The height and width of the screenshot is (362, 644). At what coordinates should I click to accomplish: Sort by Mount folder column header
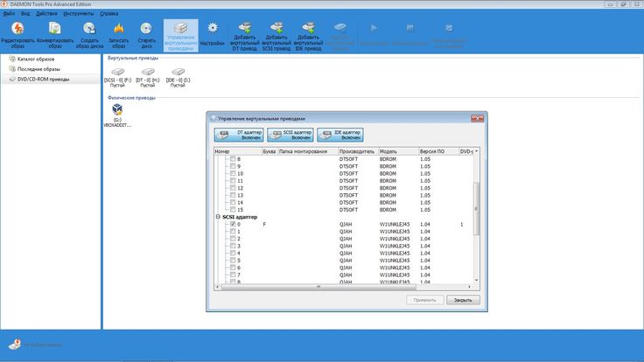308,151
